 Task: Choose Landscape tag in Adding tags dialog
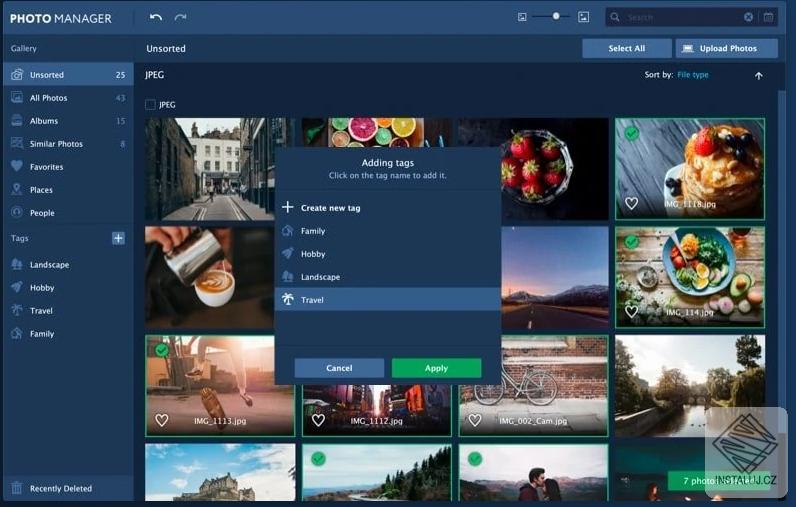click(x=388, y=277)
